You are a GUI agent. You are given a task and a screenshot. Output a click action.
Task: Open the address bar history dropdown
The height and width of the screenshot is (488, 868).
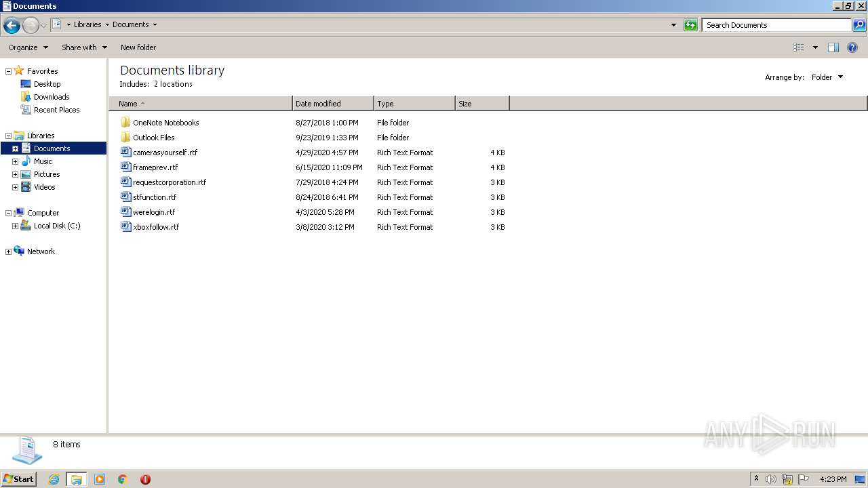coord(673,25)
